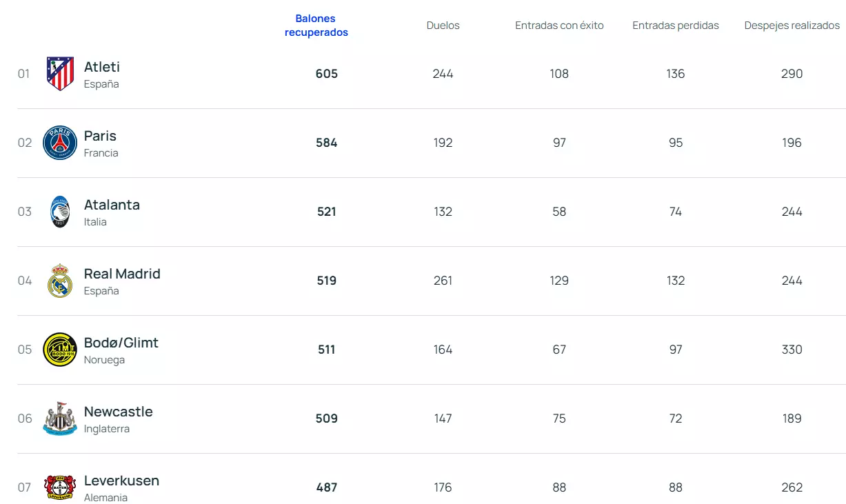Click Atleti's 605 recovered balls value
This screenshot has width=846, height=504.
[327, 74]
